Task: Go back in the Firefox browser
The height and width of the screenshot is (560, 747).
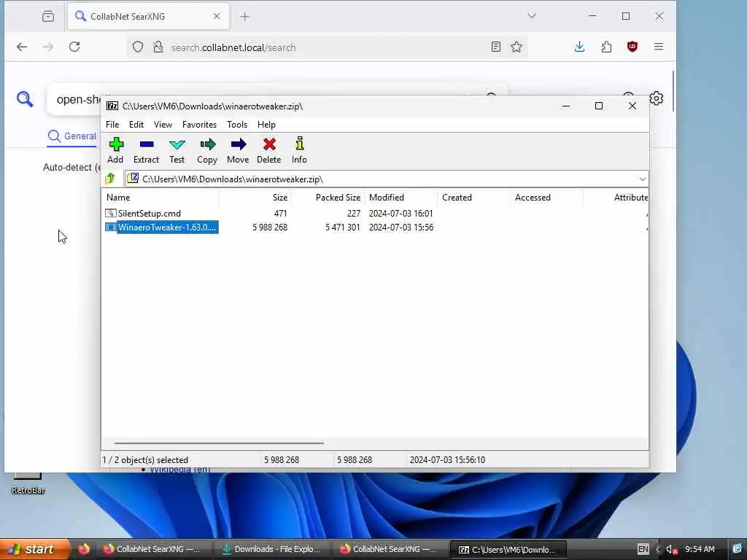Action: (22, 47)
